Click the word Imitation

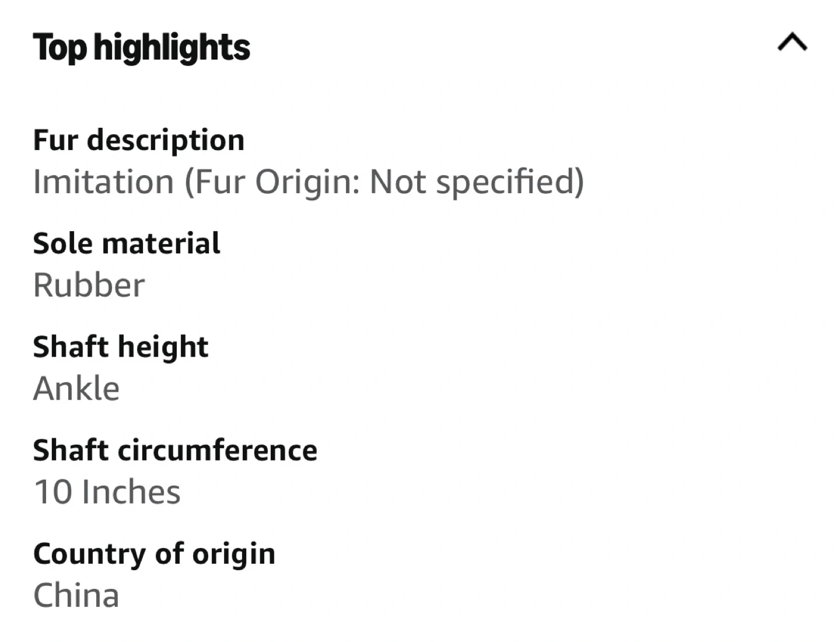[104, 182]
